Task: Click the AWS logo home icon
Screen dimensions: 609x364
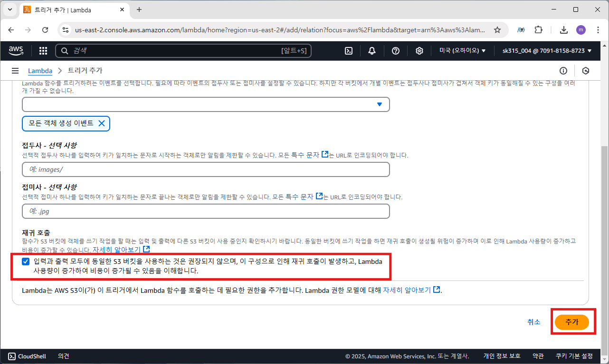Action: (17, 51)
